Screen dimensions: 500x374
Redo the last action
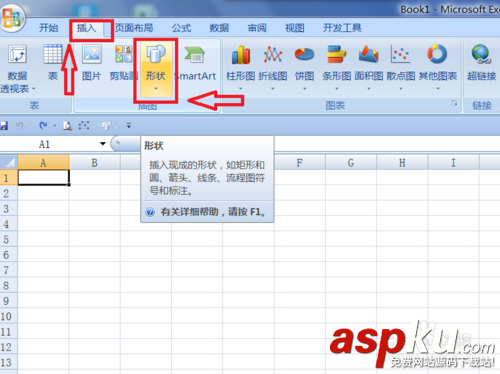[x=43, y=126]
